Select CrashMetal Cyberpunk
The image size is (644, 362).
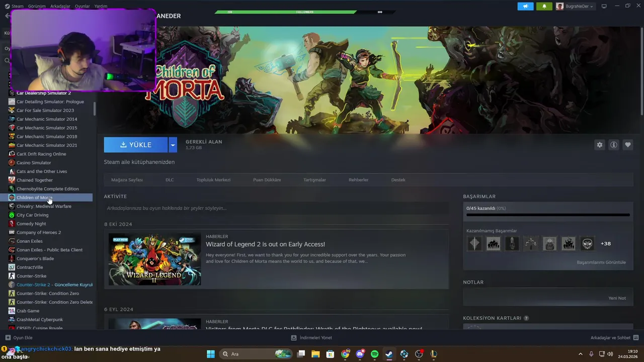click(x=39, y=320)
